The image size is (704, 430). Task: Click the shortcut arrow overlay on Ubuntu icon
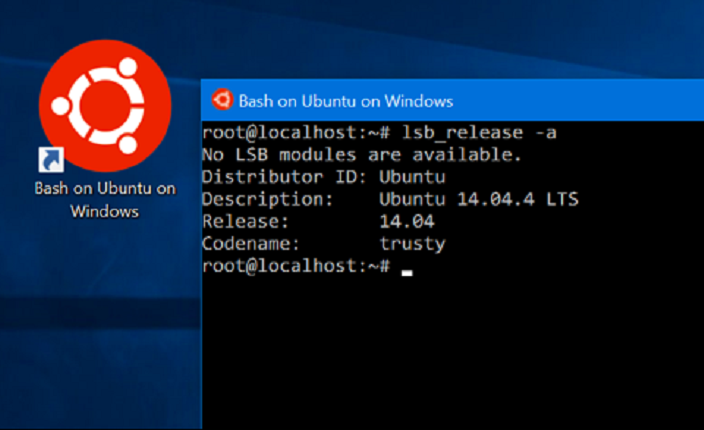51,160
